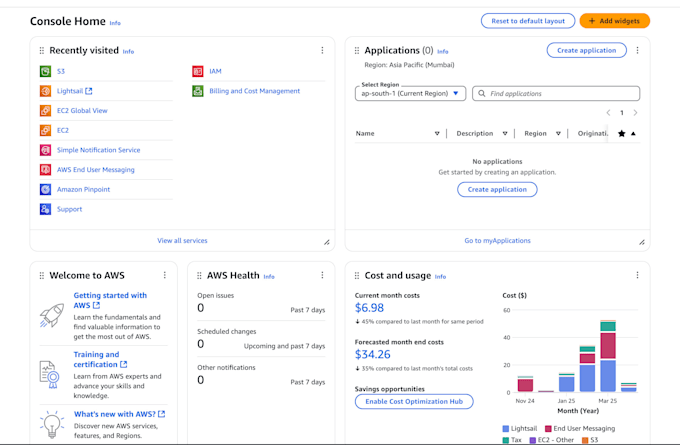Click the AWS End User Messaging icon

[46, 170]
